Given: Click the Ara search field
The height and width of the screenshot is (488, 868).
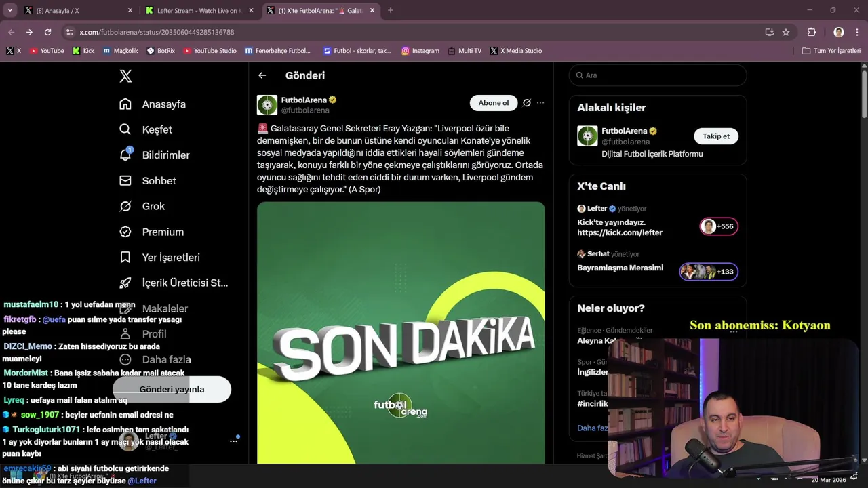Looking at the screenshot, I should coord(658,75).
